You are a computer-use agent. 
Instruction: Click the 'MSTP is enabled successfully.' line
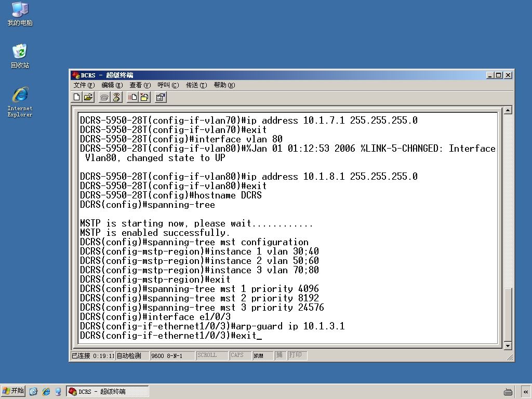click(x=155, y=233)
